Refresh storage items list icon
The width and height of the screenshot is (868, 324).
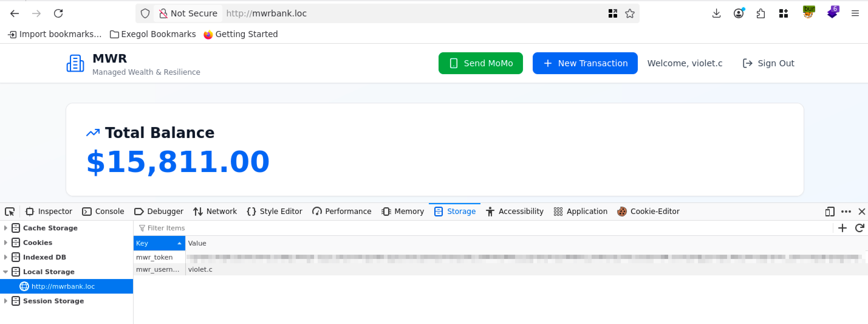[x=859, y=228]
